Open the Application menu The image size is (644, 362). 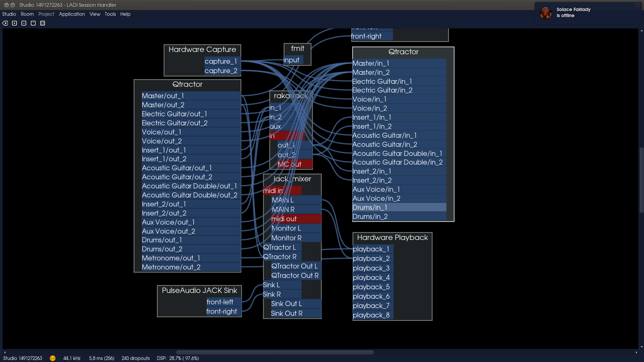pyautogui.click(x=72, y=14)
